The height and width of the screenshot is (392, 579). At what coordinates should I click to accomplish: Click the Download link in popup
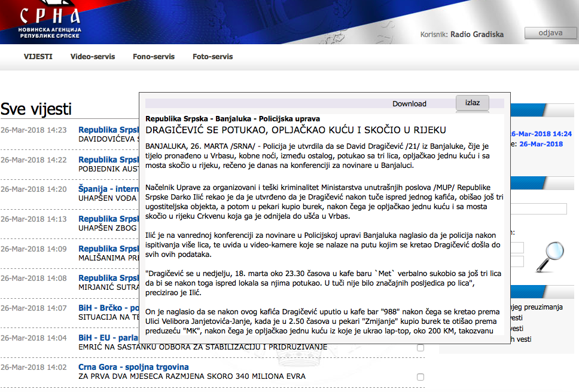pyautogui.click(x=409, y=104)
